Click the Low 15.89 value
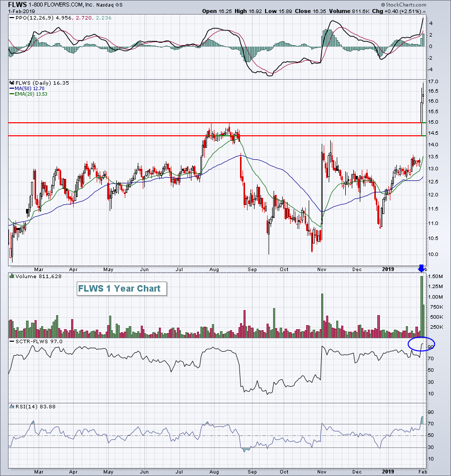The height and width of the screenshot is (476, 451). [278, 11]
